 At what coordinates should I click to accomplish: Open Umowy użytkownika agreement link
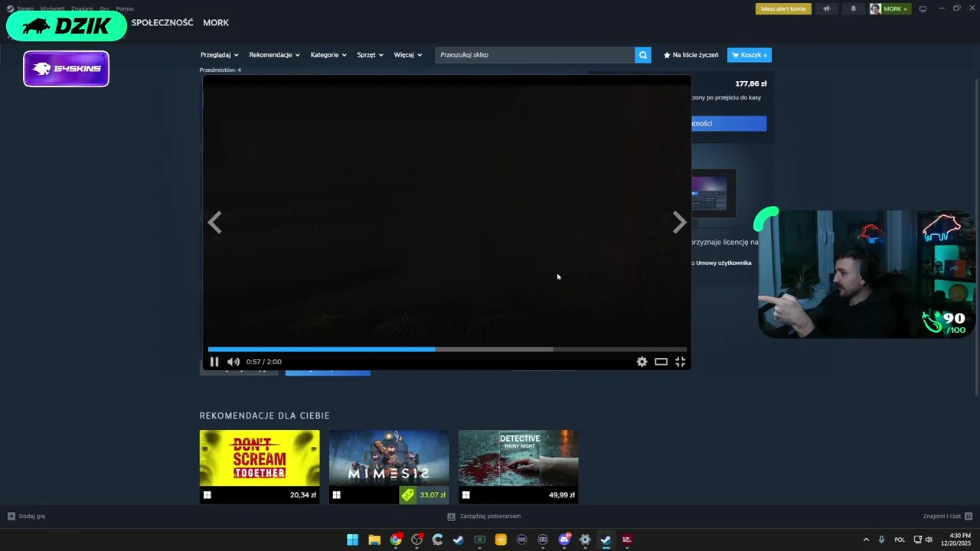coord(724,262)
